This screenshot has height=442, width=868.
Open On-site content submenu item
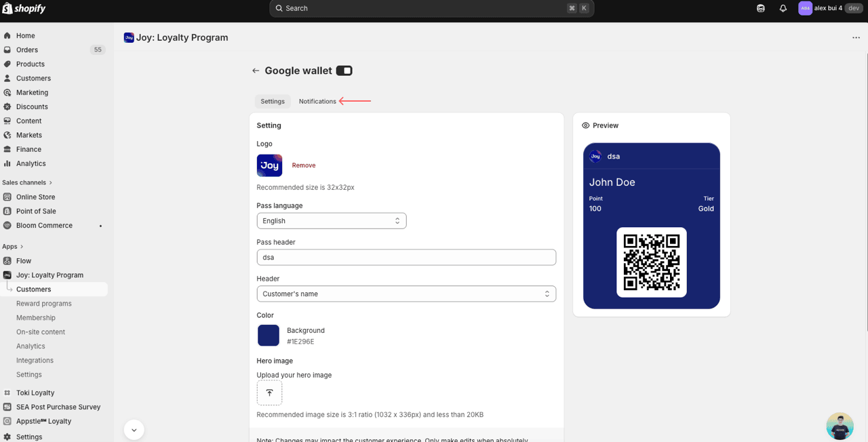41,332
